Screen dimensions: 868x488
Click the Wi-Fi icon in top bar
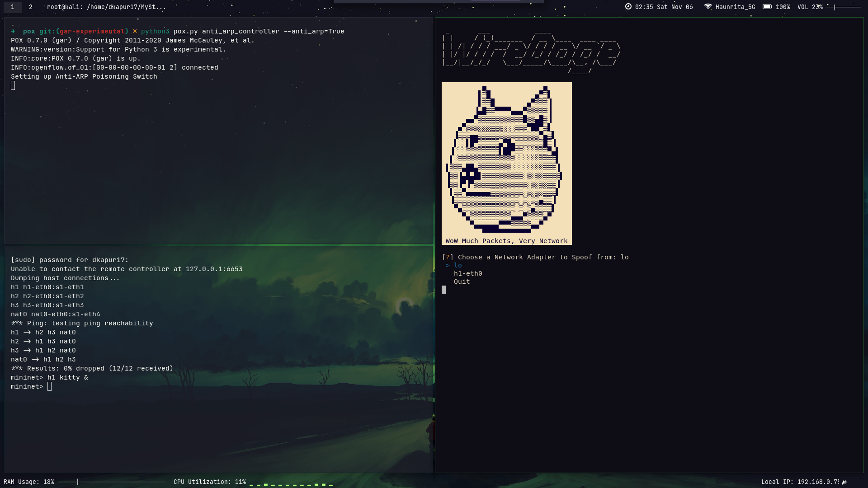[708, 7]
